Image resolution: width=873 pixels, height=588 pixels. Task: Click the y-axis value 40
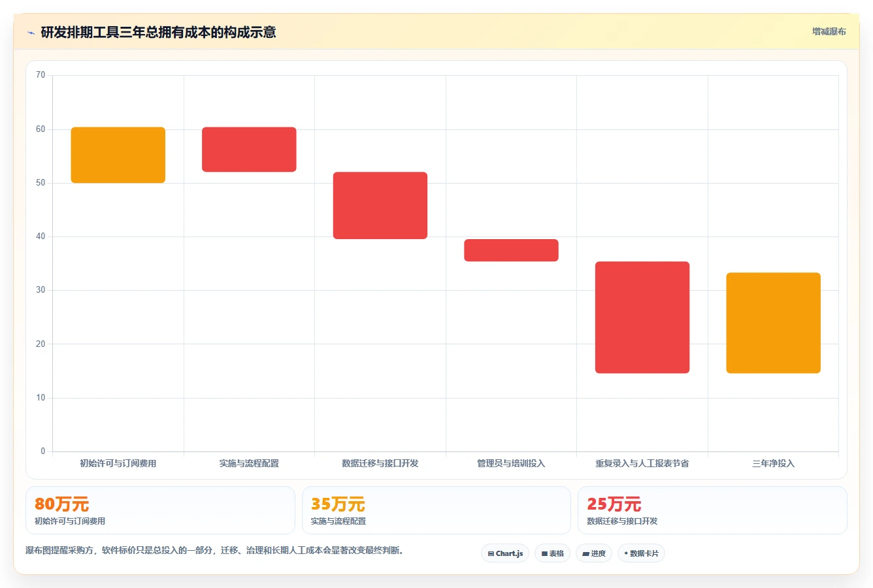pos(41,237)
